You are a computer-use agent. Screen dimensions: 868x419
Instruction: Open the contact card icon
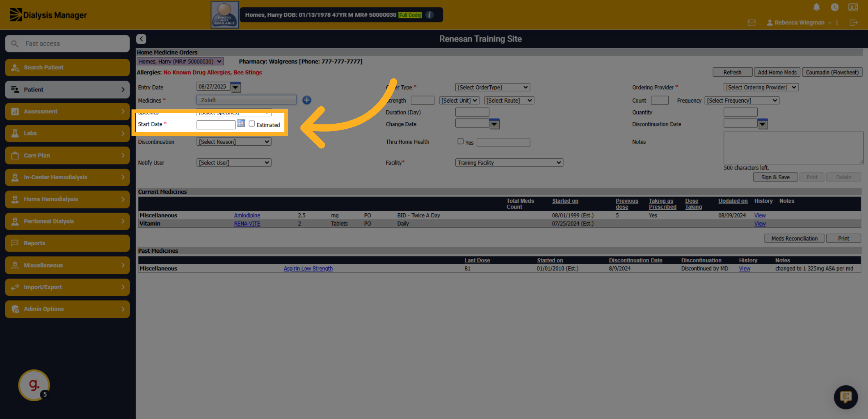(x=853, y=7)
